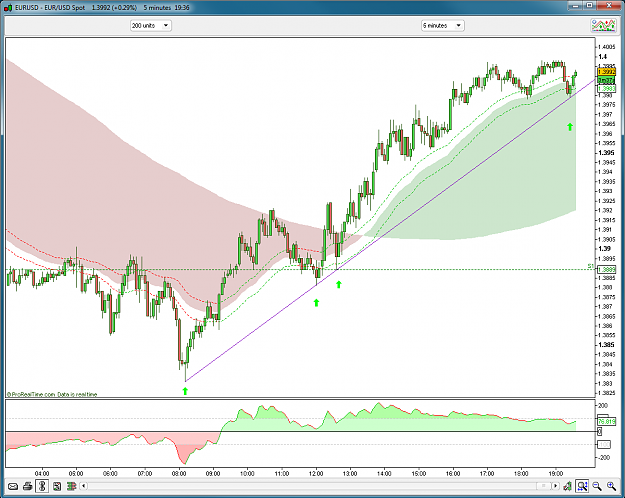Viewport: 625px width, 498px height.
Task: Click the -200 level on indicator scale
Action: 604,457
